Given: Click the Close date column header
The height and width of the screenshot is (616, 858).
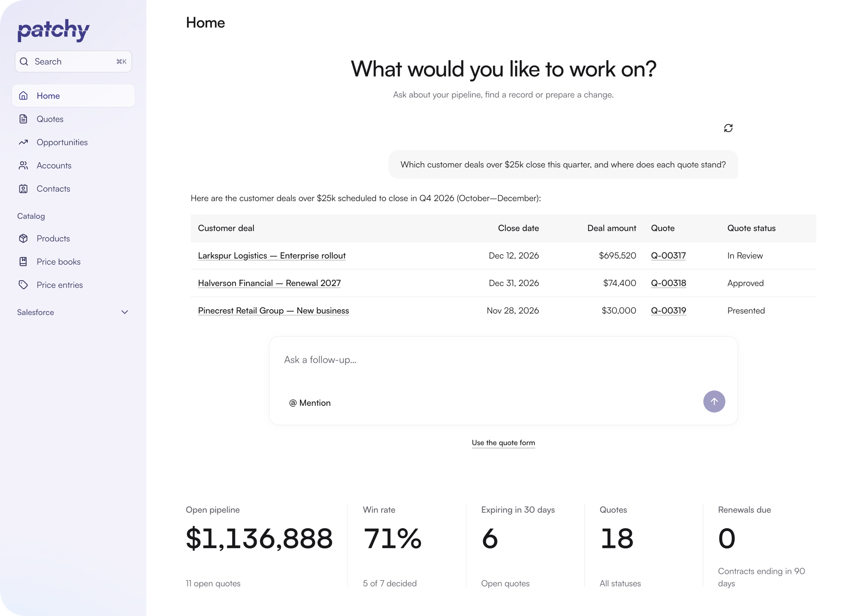Looking at the screenshot, I should (518, 228).
